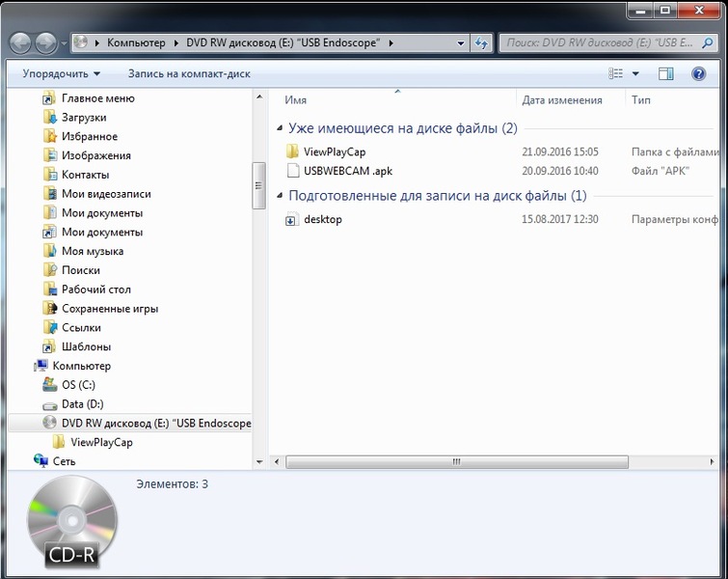
Task: Open the Help question mark icon
Action: pyautogui.click(x=698, y=73)
